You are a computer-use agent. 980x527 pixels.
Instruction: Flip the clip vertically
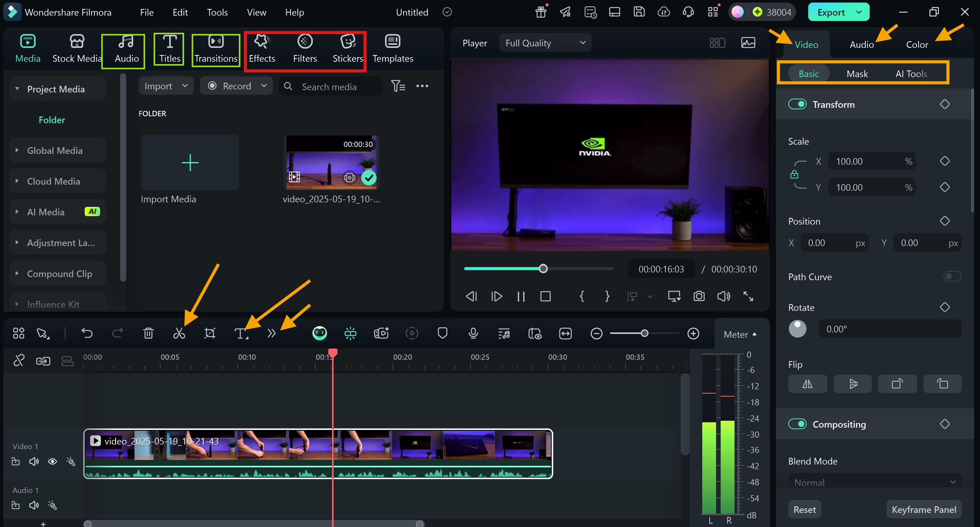coord(853,384)
